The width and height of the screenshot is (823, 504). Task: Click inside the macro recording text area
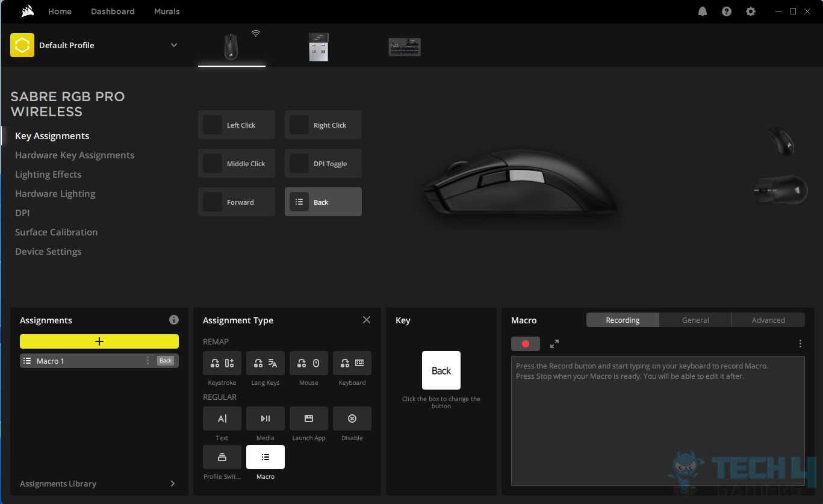[x=658, y=421]
